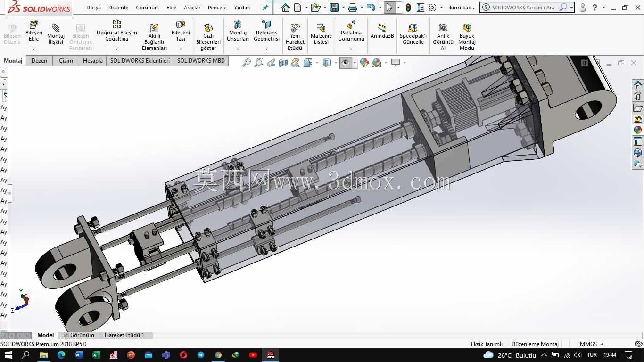The width and height of the screenshot is (644, 362).
Task: Toggle Büyük Montaj Modu
Action: [x=467, y=36]
